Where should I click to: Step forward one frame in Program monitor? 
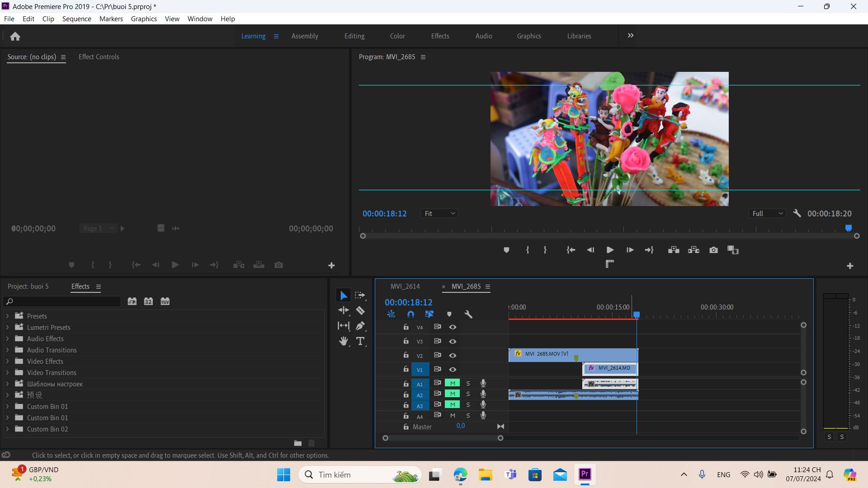coord(630,250)
